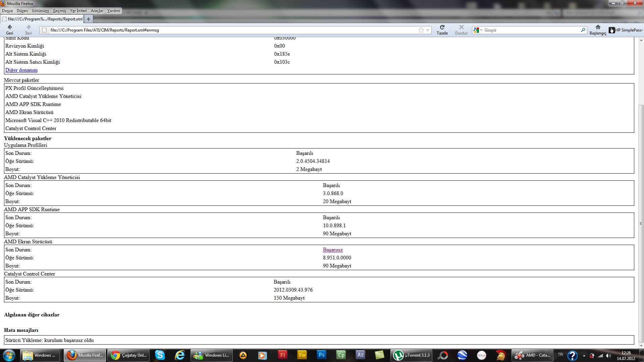Show hidden system tray icons
Viewport: 644px width, 362px height.
(x=584, y=356)
